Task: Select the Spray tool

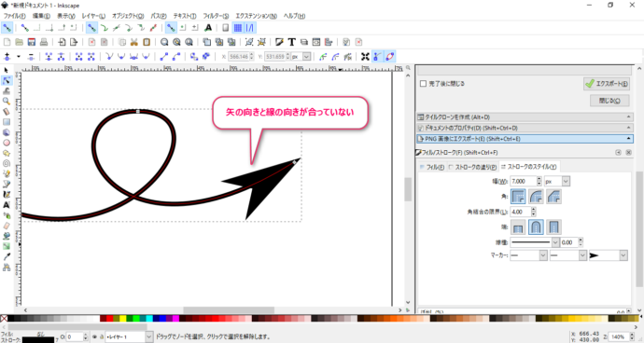Action: 7,215
